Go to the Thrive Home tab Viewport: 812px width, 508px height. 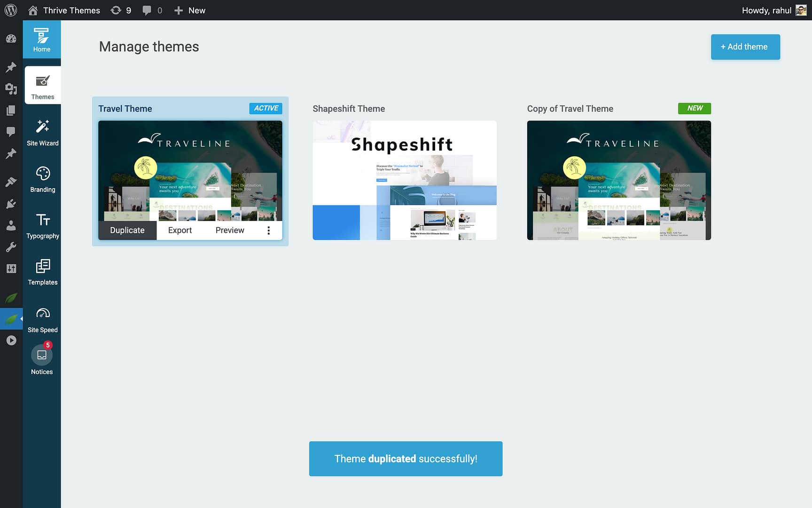(x=42, y=40)
